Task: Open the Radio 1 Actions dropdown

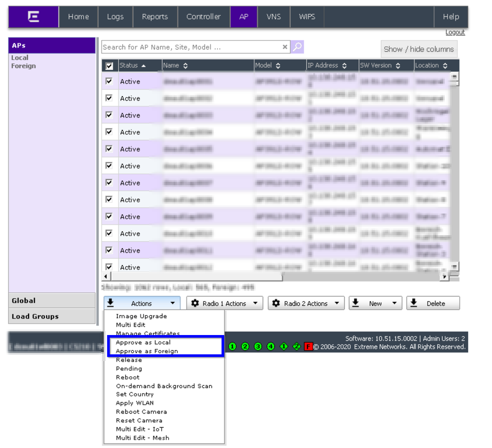Action: (x=224, y=303)
